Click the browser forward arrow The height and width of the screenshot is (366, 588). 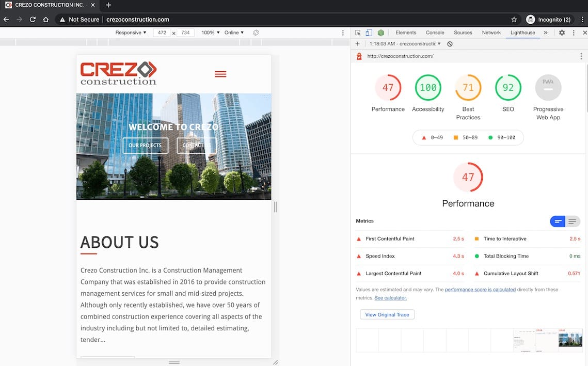[20, 20]
